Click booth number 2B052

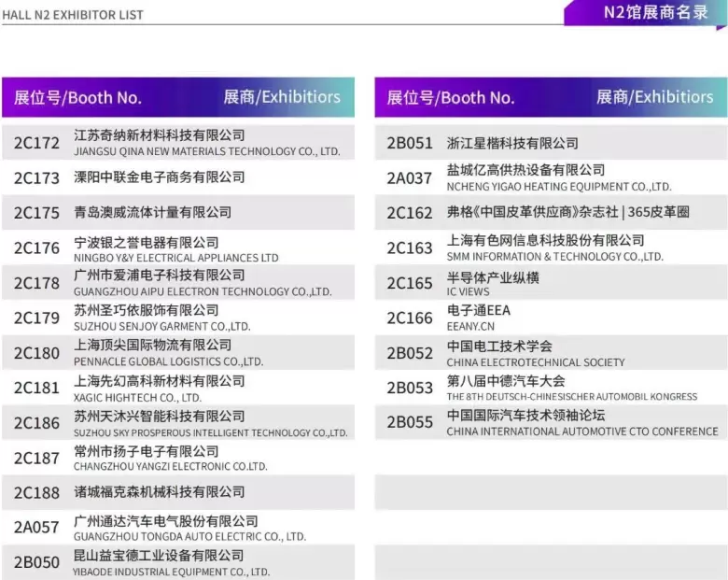(x=410, y=353)
